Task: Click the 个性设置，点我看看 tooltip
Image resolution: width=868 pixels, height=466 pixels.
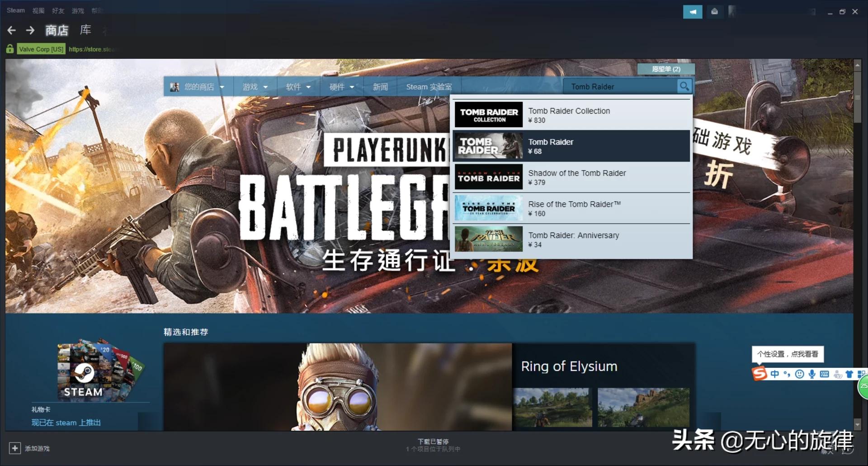Action: tap(788, 354)
